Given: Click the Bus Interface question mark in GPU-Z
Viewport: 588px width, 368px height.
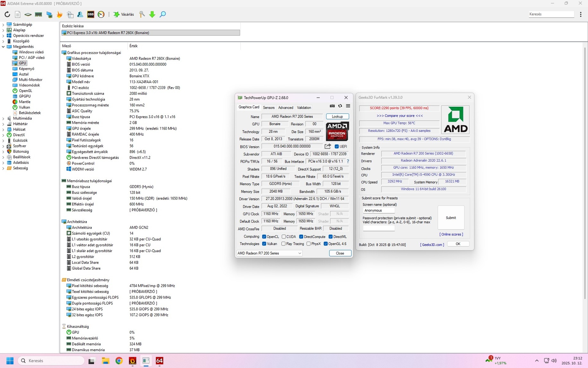Looking at the screenshot, I should [348, 161].
